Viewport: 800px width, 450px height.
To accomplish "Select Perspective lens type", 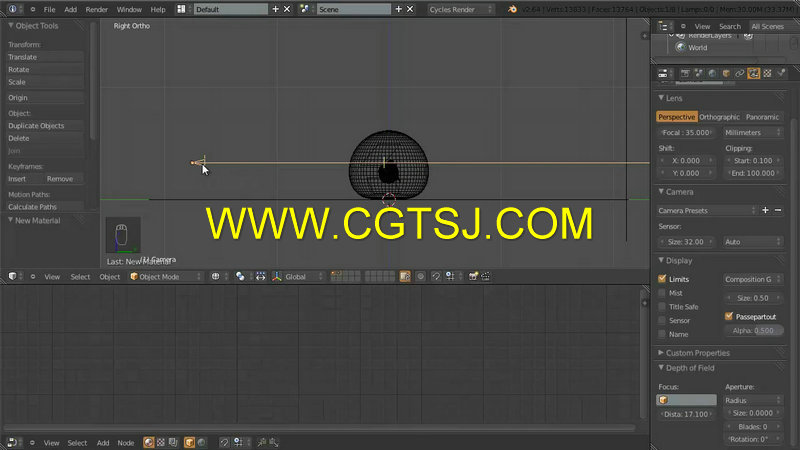I will 677,117.
